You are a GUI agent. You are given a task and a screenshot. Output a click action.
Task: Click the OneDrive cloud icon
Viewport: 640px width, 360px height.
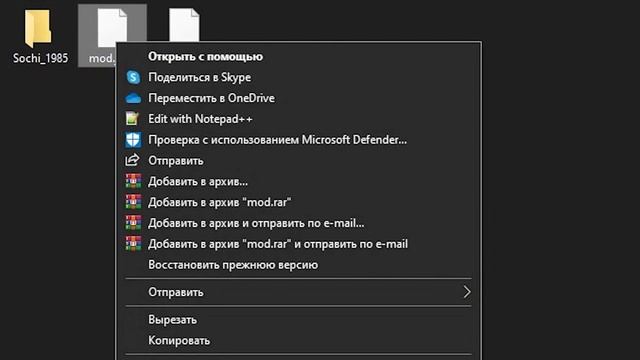133,98
